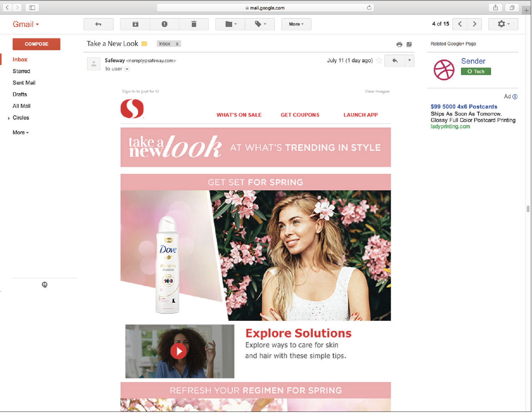Click the archive email icon

pyautogui.click(x=135, y=24)
